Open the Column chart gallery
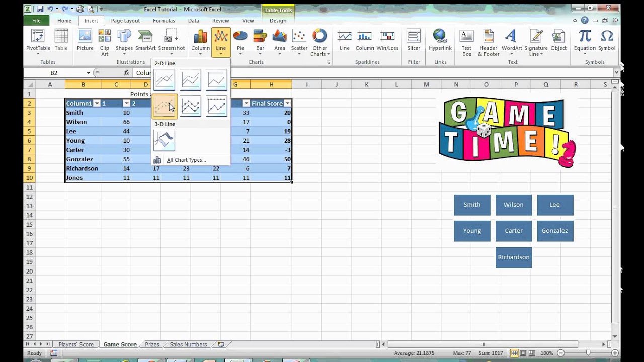Image resolution: width=644 pixels, height=362 pixels. pyautogui.click(x=200, y=42)
